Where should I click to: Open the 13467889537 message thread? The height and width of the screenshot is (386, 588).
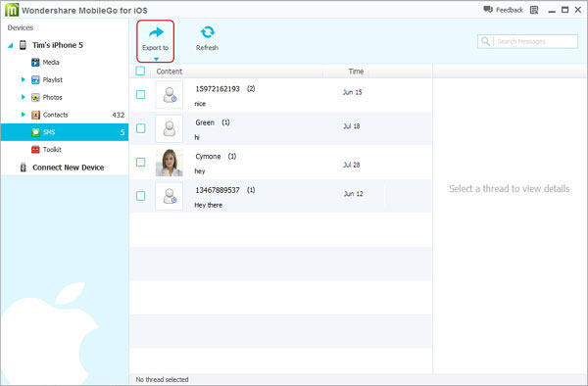[x=281, y=196]
